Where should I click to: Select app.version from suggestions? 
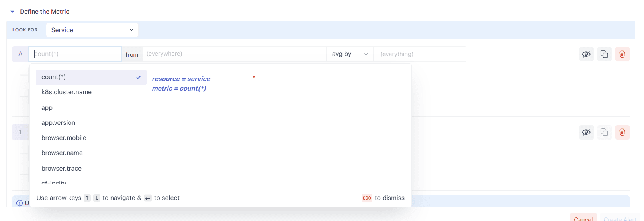pos(58,123)
